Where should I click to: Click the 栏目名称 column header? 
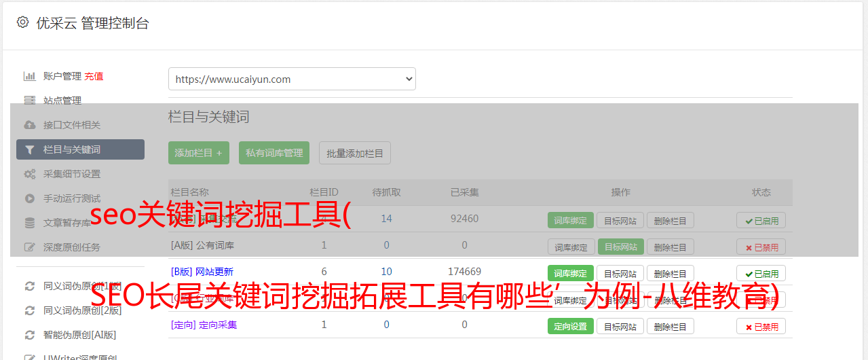(x=190, y=192)
